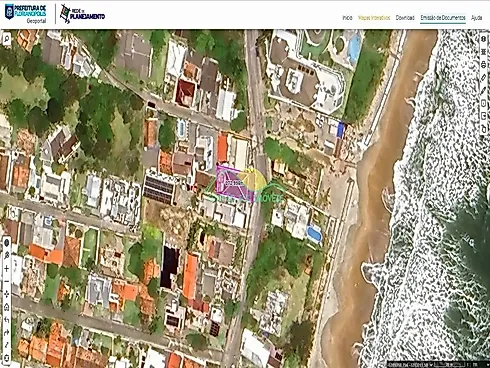The width and height of the screenshot is (490, 368).
Task: Click the globe icon in left toolbar
Action: click(x=6, y=243)
